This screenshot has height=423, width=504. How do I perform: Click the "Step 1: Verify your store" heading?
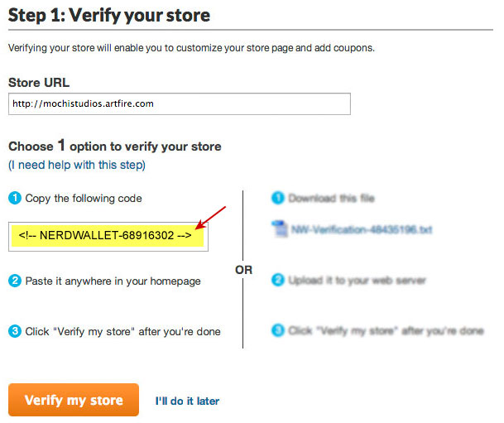pyautogui.click(x=108, y=15)
